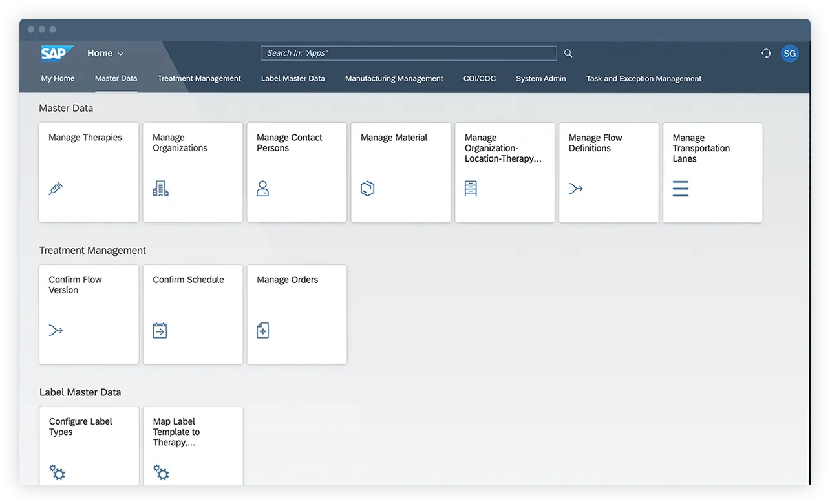830x504 pixels.
Task: Select the Manage Therapies wrench icon
Action: pos(56,188)
